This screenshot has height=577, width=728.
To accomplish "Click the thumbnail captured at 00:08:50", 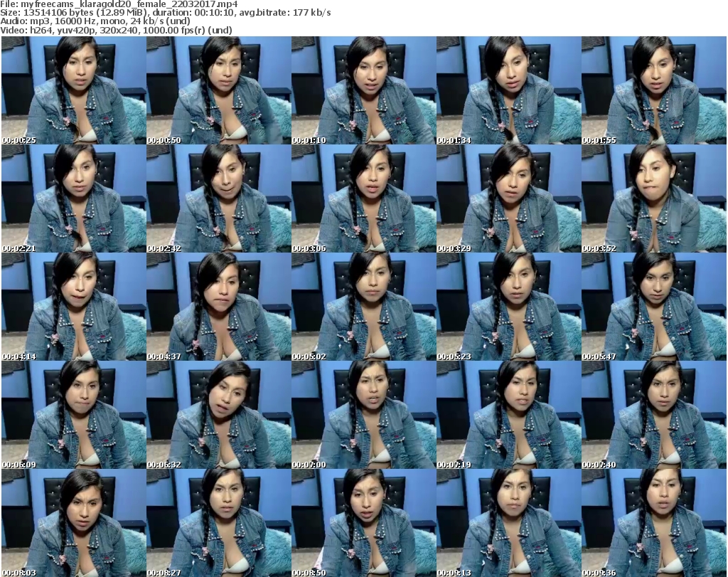I will click(363, 523).
